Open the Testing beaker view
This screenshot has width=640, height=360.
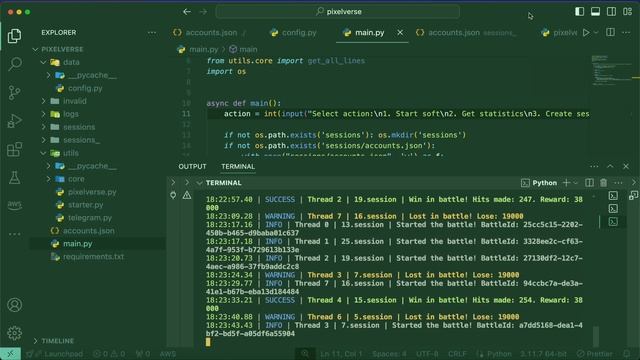pos(14,177)
